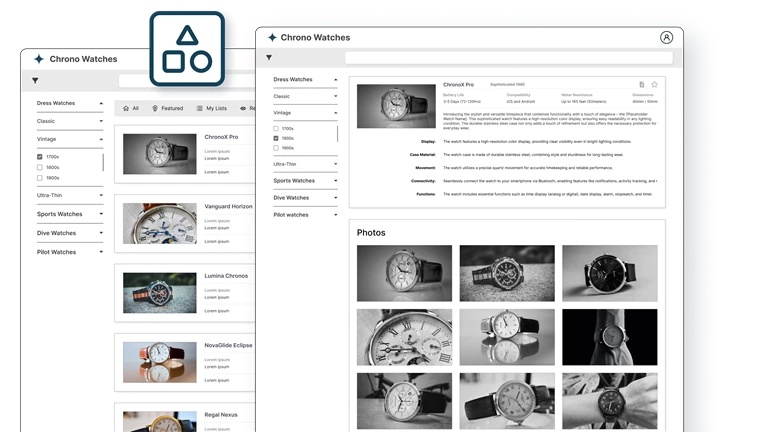Viewport: 768px width, 432px height.
Task: Click the Vintage list scrollbar in the front window
Action: 338,134
